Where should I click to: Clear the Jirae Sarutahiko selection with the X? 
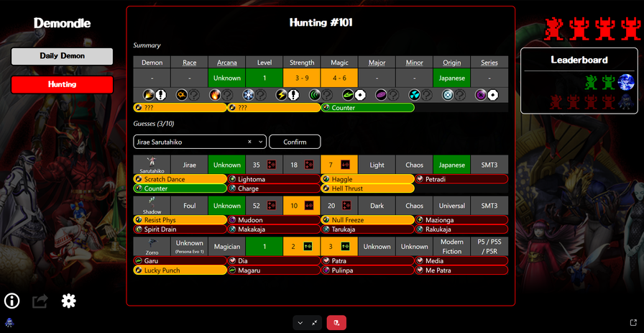coord(249,142)
